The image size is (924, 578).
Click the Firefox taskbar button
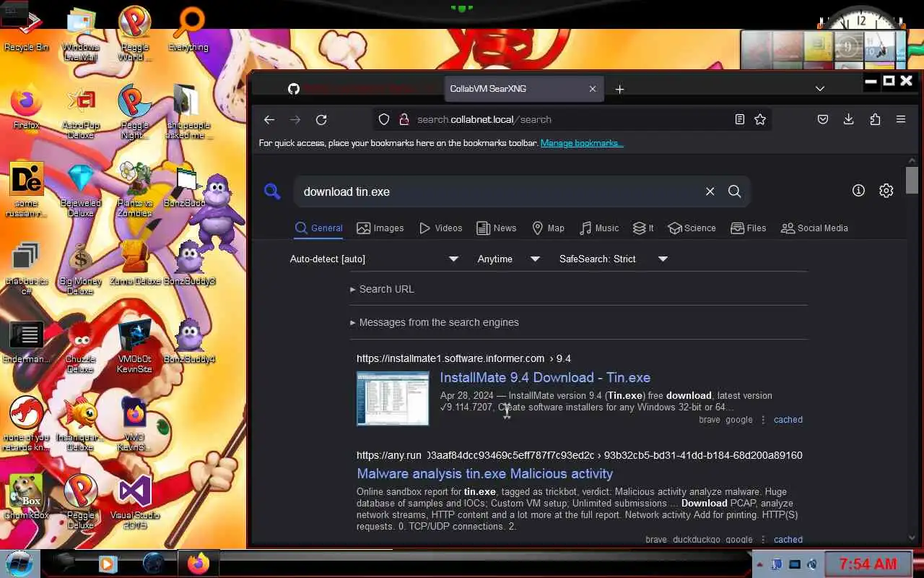pos(198,564)
